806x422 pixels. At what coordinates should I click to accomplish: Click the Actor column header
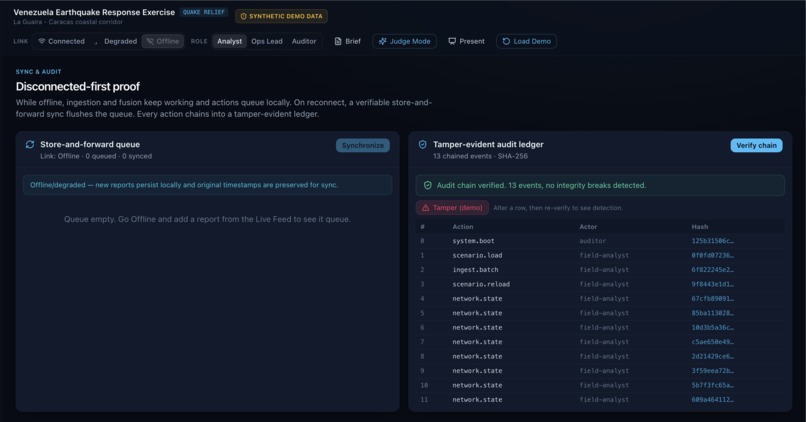coord(588,226)
